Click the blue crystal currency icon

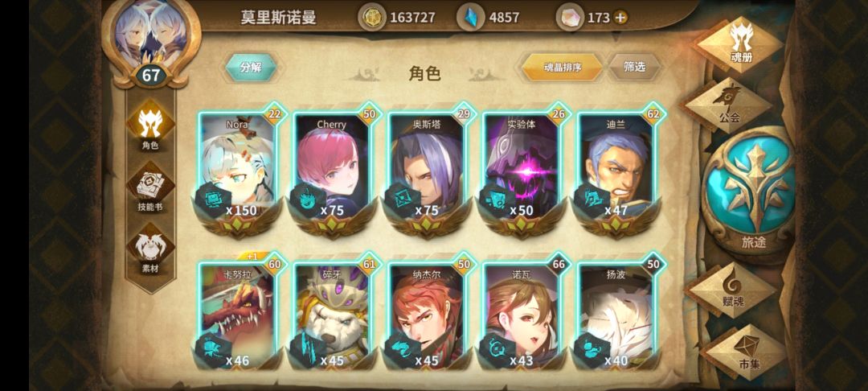click(x=471, y=18)
